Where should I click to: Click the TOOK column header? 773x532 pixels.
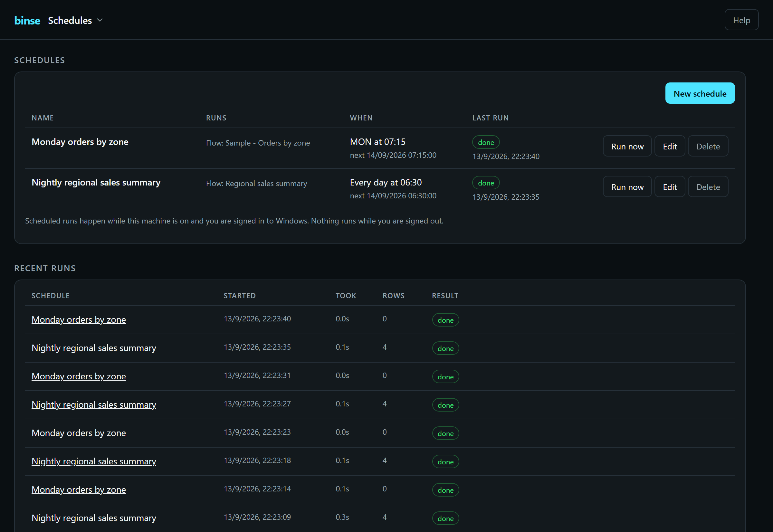point(346,296)
